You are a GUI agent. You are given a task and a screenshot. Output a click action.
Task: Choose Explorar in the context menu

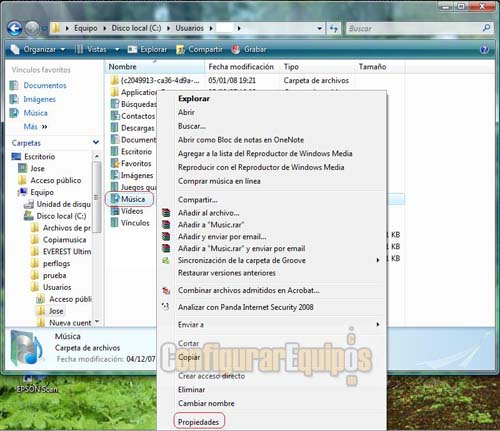pos(194,99)
